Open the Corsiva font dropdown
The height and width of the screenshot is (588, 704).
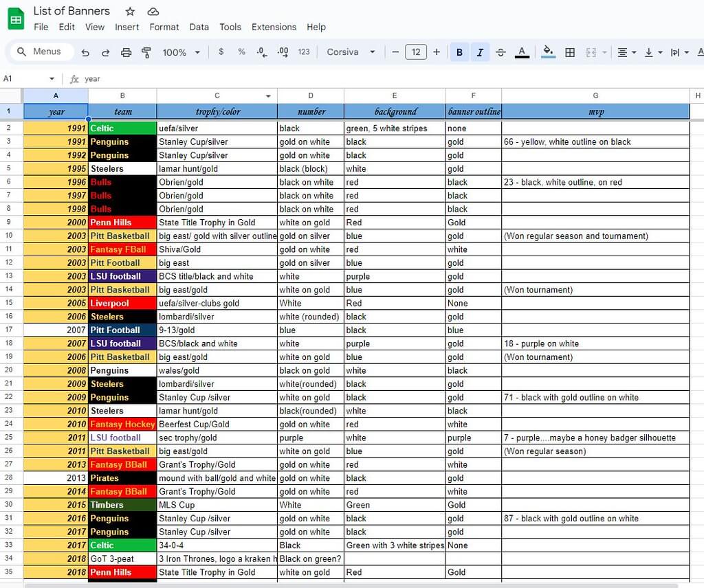pyautogui.click(x=351, y=52)
